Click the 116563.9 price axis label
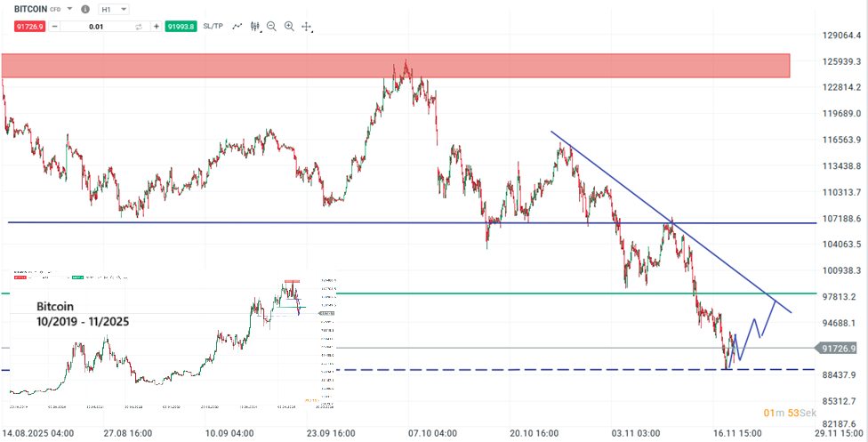868x442 pixels. 841,140
